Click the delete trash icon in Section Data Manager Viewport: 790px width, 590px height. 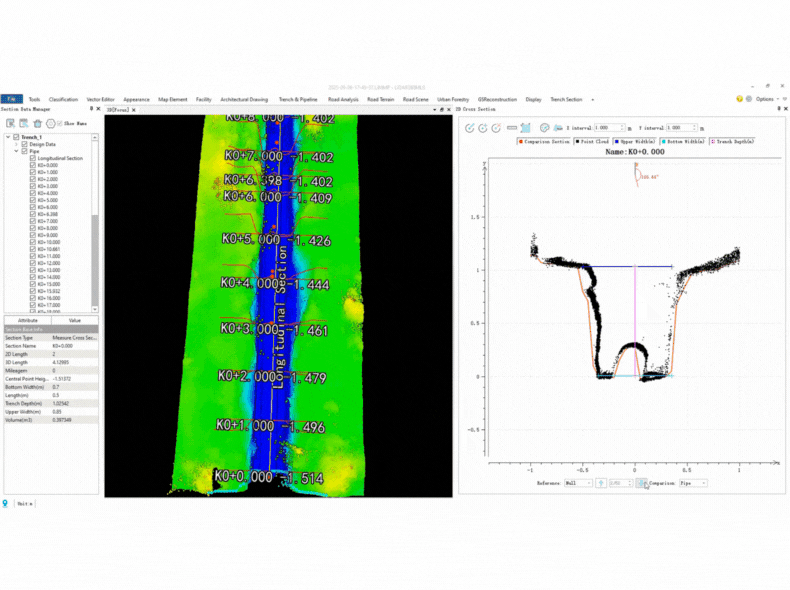coord(37,123)
